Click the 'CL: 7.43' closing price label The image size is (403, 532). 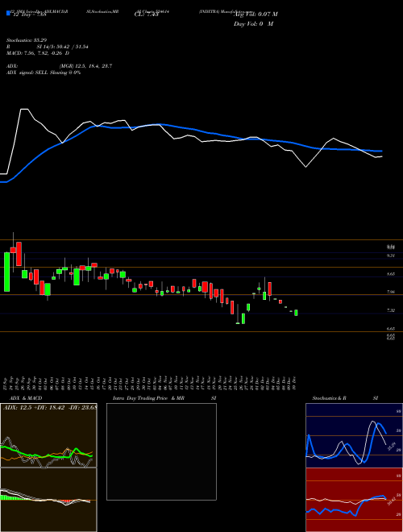146,15
